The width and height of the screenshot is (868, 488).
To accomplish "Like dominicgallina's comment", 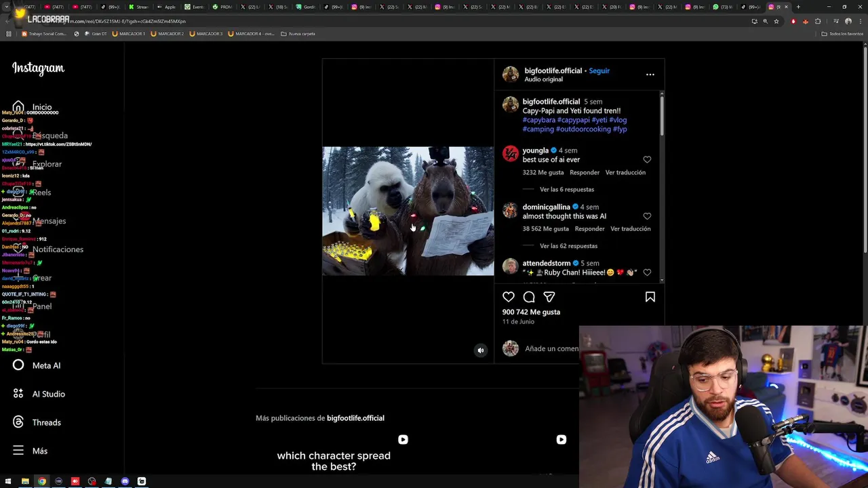I will click(x=647, y=216).
